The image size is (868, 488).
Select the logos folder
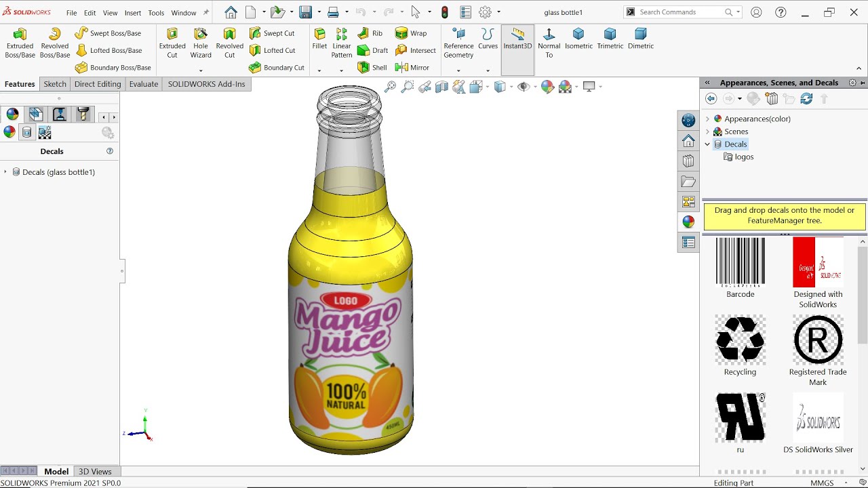(x=738, y=157)
